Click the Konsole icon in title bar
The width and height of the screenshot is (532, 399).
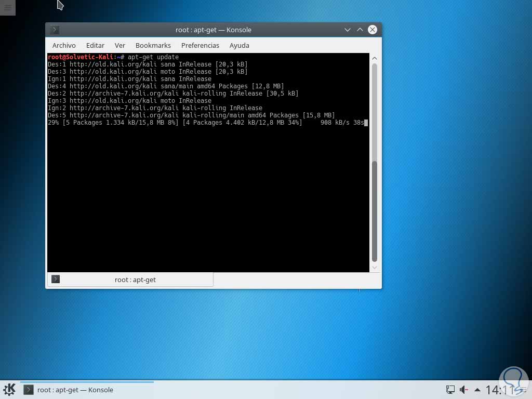(54, 30)
